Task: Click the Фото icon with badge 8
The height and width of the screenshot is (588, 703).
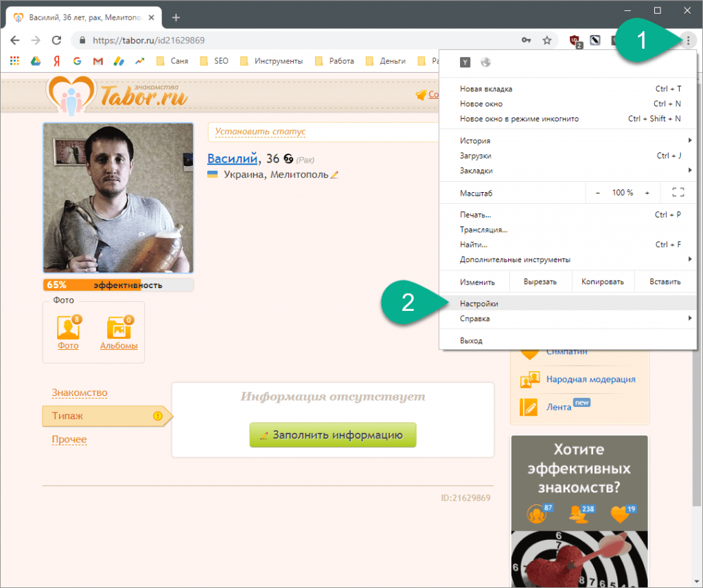Action: click(68, 327)
